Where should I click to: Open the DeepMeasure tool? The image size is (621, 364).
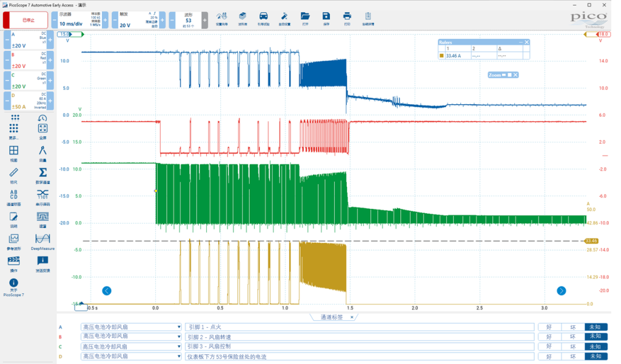point(42,241)
